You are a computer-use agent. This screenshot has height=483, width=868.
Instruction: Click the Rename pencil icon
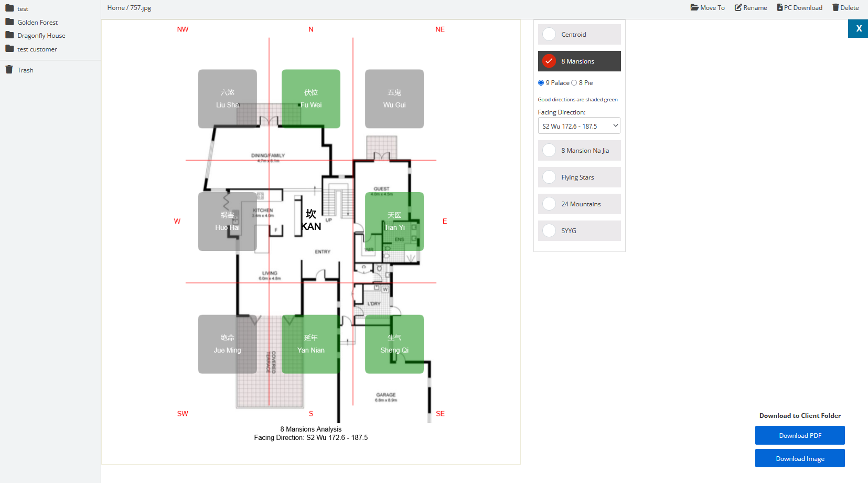(x=738, y=7)
